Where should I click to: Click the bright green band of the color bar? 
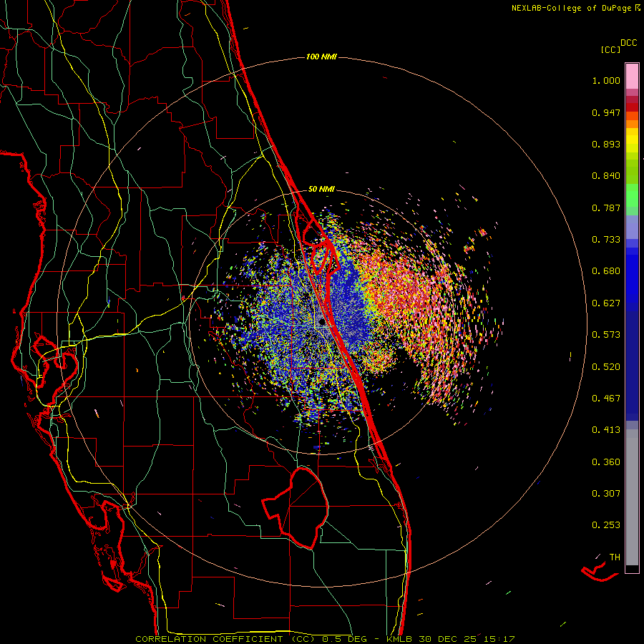click(632, 195)
